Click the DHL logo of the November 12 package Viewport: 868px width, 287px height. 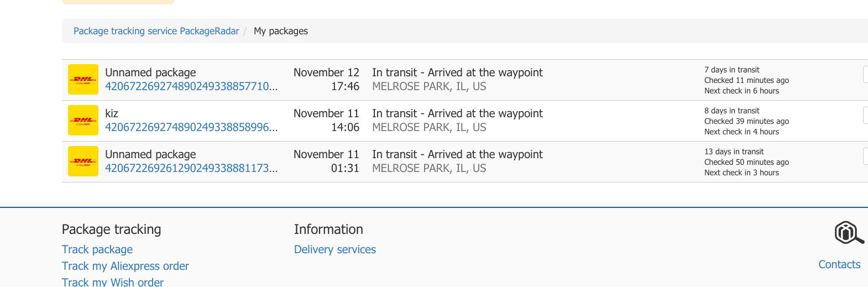(x=83, y=80)
